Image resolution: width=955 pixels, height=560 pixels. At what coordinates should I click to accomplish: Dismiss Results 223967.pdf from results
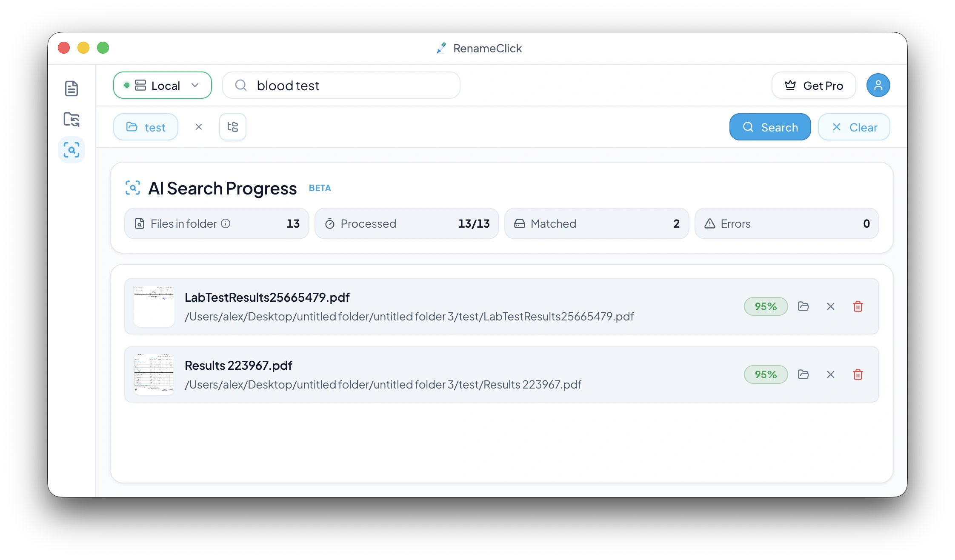[830, 374]
